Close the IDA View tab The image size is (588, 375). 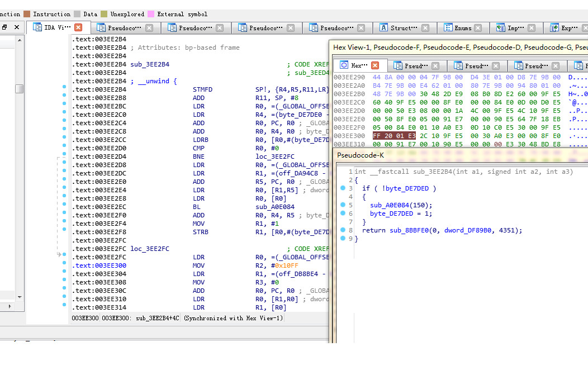pyautogui.click(x=78, y=27)
